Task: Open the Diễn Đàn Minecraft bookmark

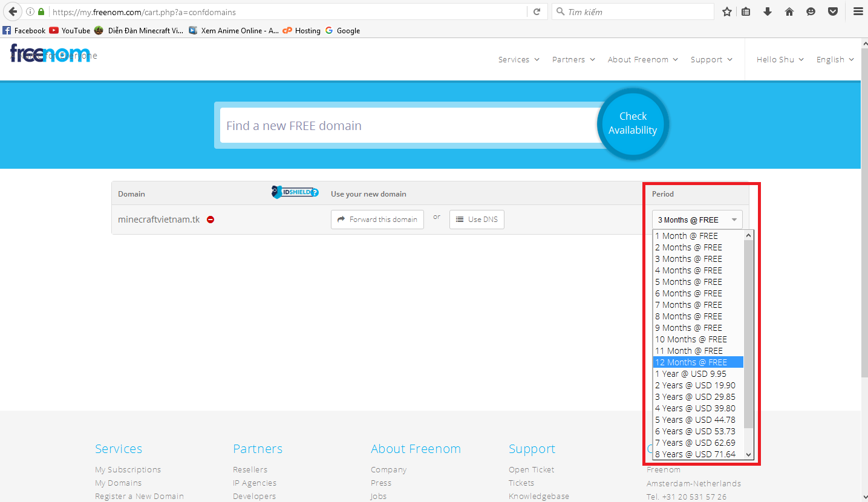Action: pyautogui.click(x=139, y=30)
